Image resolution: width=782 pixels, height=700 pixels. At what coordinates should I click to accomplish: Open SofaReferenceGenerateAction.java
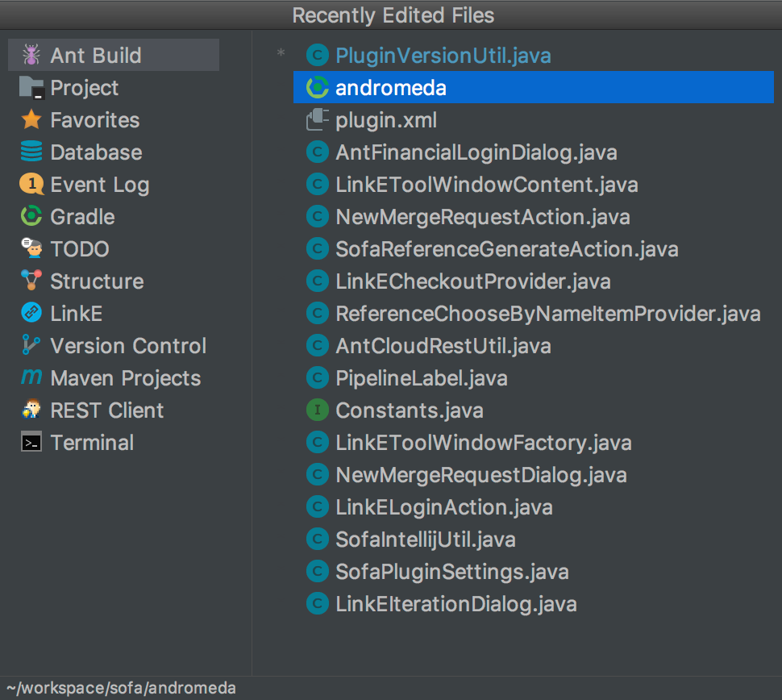click(534, 248)
